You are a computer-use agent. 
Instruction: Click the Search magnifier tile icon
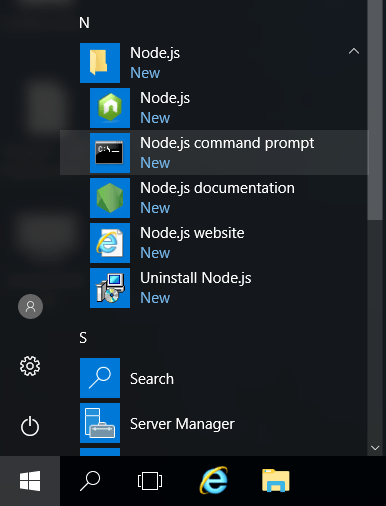[100, 378]
